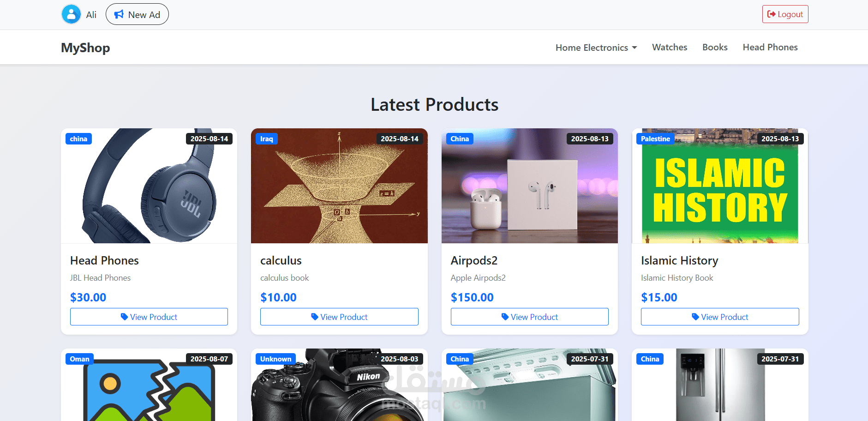Click the $15.00 price
The width and height of the screenshot is (868, 421).
tap(659, 297)
